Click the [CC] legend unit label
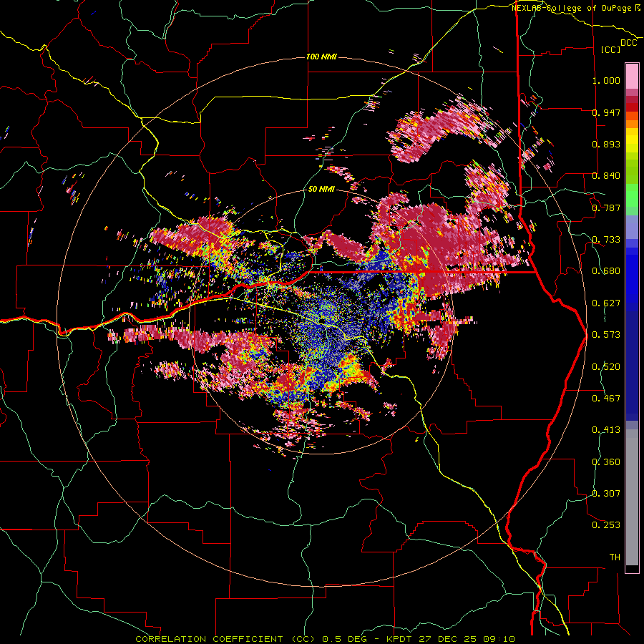 pos(611,49)
